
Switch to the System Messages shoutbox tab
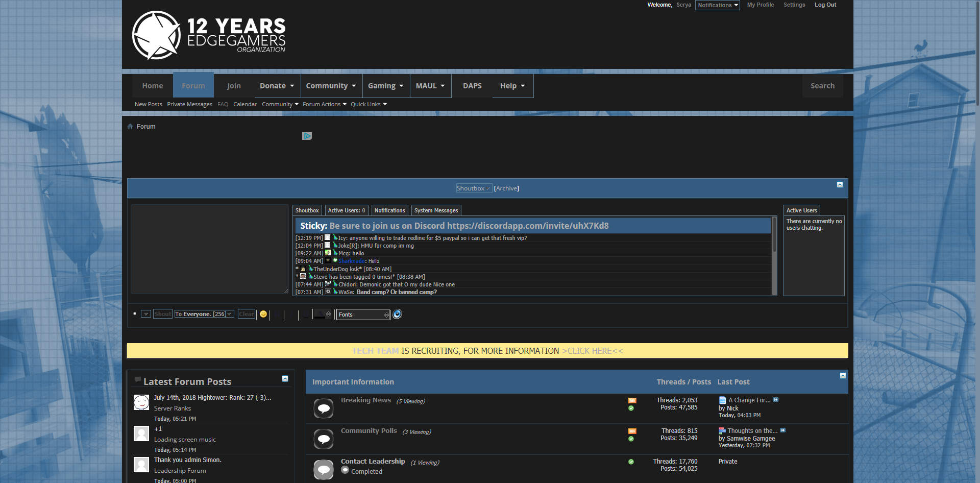coord(436,210)
